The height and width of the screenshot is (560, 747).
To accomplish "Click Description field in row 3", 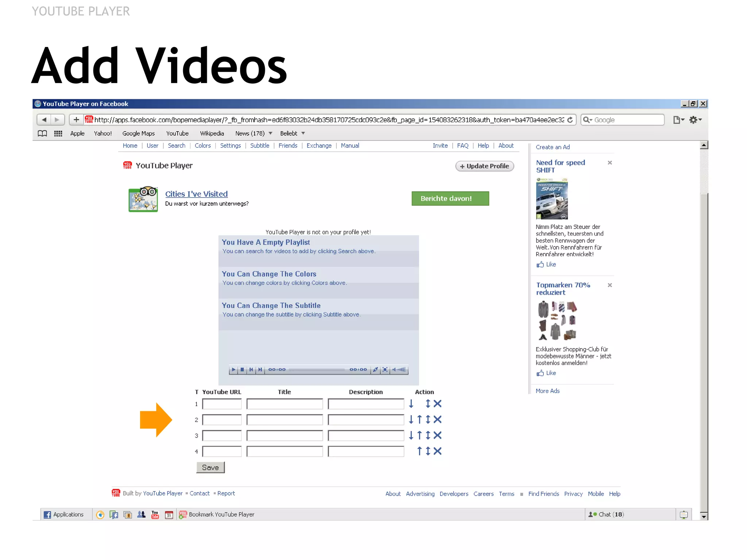I will point(366,436).
